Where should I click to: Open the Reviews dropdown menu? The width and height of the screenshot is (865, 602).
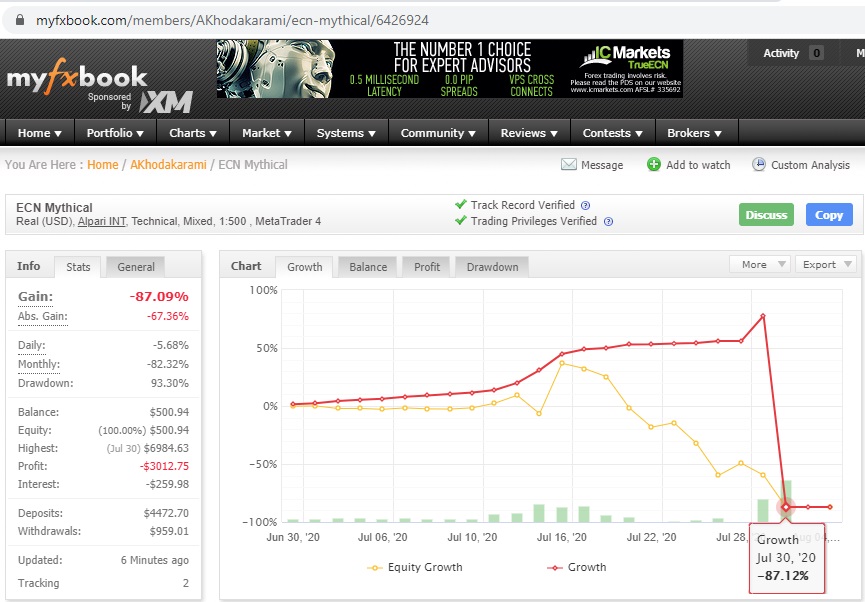pos(530,133)
